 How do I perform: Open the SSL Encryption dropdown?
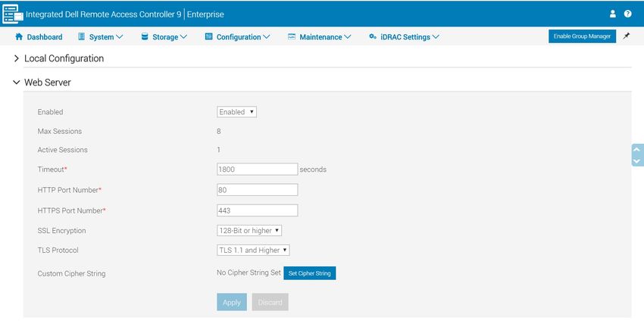[x=249, y=231]
